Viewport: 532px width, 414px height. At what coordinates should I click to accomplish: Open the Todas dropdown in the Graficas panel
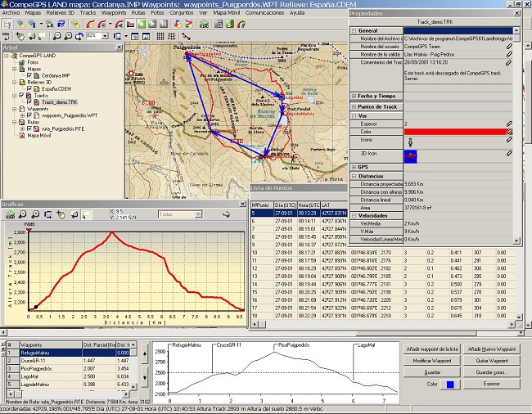point(199,214)
